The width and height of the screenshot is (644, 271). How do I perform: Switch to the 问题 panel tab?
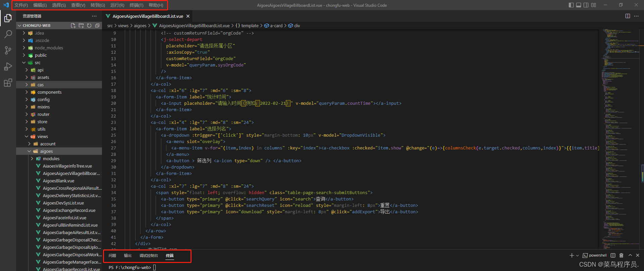pos(112,256)
